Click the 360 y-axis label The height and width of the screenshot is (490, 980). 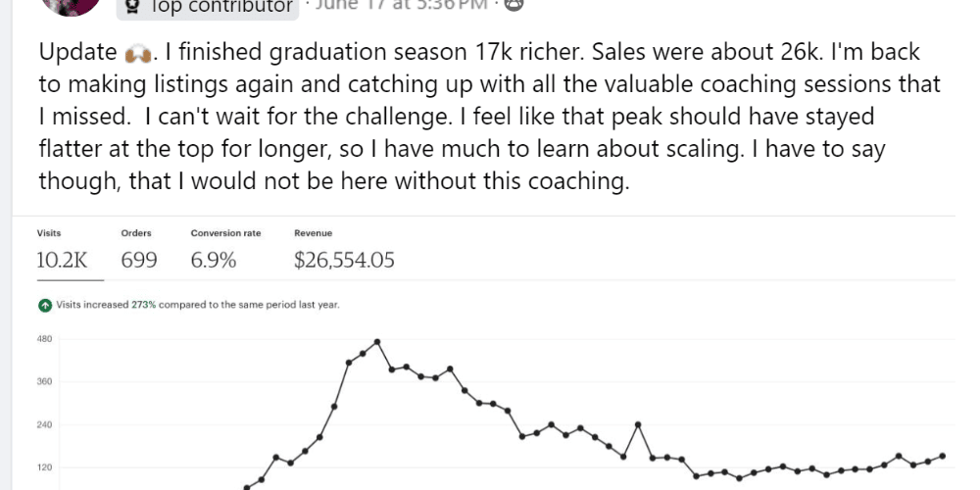point(44,382)
